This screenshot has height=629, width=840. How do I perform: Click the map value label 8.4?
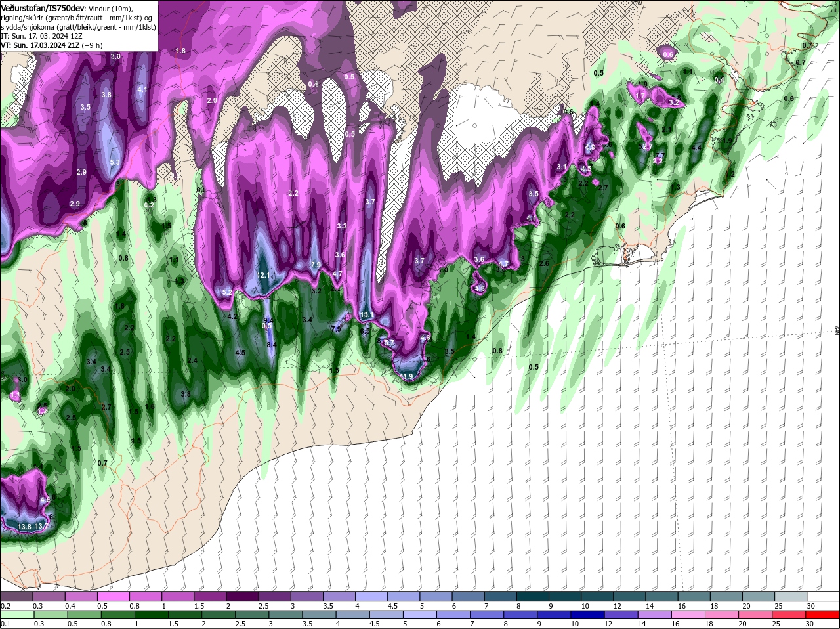pos(271,344)
